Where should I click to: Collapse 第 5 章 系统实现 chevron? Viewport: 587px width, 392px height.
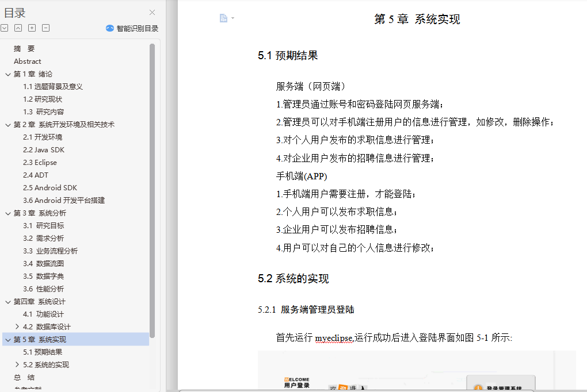8,340
